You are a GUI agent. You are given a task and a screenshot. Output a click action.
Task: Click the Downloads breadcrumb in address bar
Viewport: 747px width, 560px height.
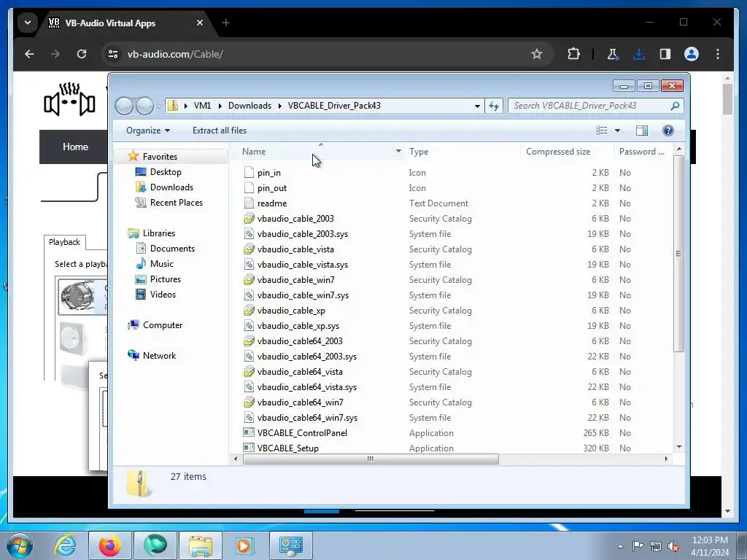[249, 106]
